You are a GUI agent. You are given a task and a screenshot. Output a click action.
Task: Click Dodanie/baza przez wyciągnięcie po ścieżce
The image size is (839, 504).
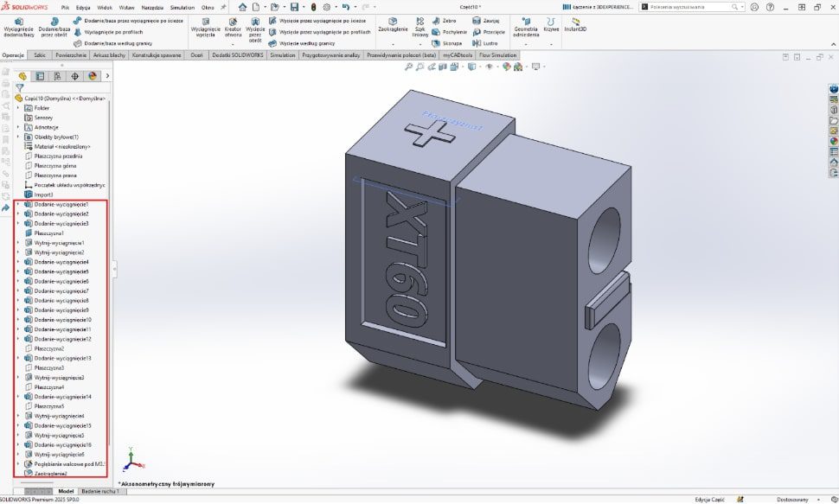128,21
